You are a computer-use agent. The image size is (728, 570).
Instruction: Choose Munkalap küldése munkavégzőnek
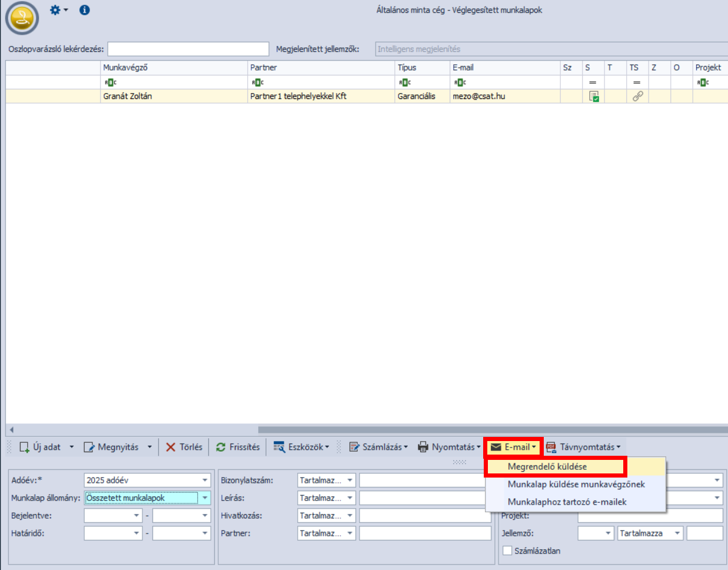click(576, 485)
